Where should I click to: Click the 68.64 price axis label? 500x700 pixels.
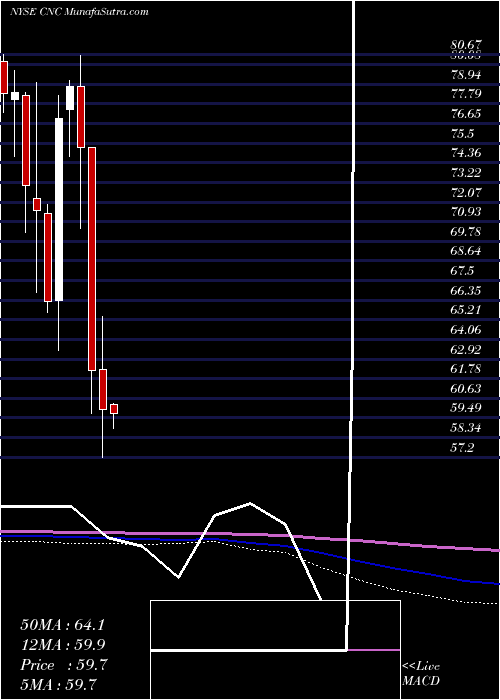[x=466, y=251]
